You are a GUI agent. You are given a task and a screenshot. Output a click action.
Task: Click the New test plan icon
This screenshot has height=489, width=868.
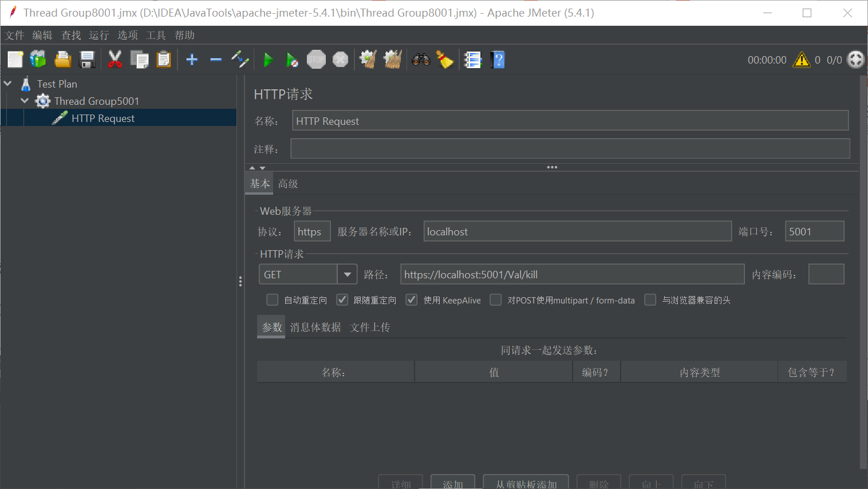(15, 60)
